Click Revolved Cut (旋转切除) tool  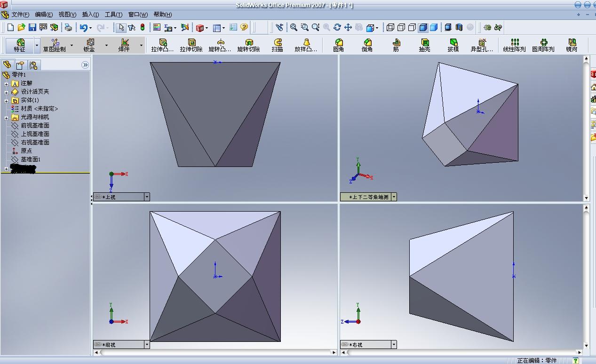coord(248,46)
